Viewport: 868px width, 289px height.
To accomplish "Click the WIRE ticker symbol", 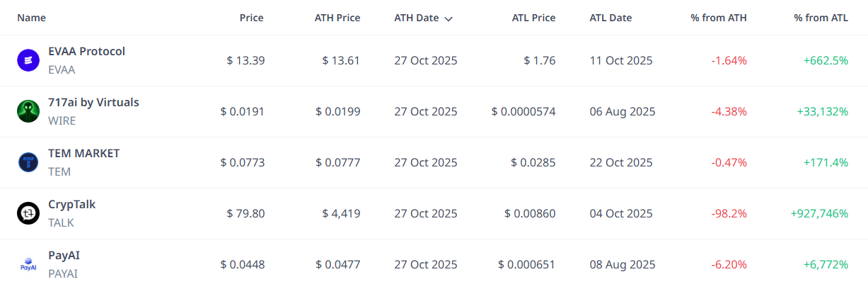I will point(62,120).
